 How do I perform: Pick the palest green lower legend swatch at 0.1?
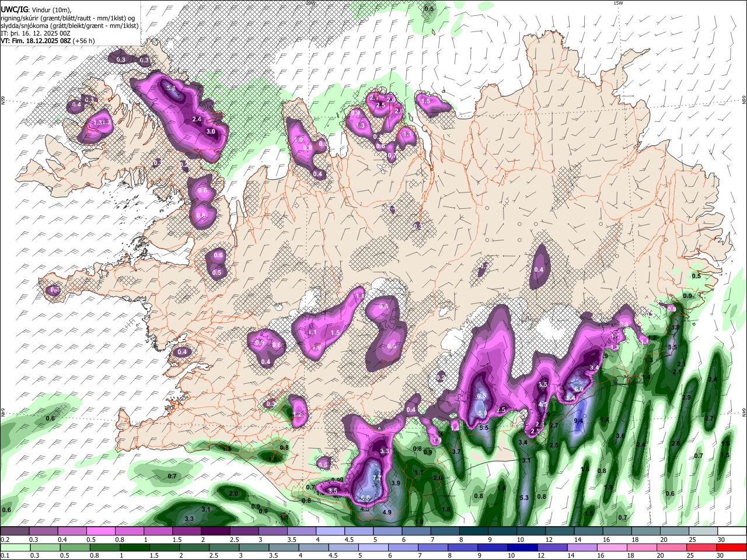pos(16,548)
